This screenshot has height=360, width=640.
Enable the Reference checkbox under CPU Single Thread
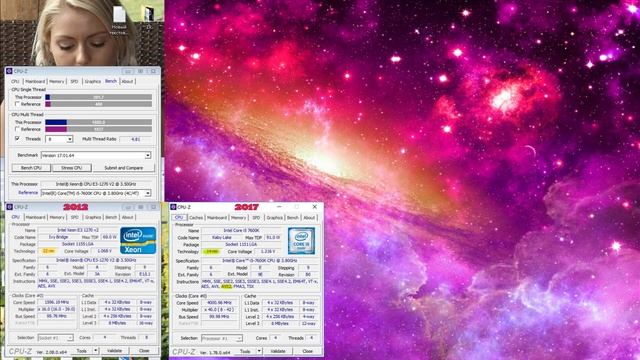tap(17, 104)
